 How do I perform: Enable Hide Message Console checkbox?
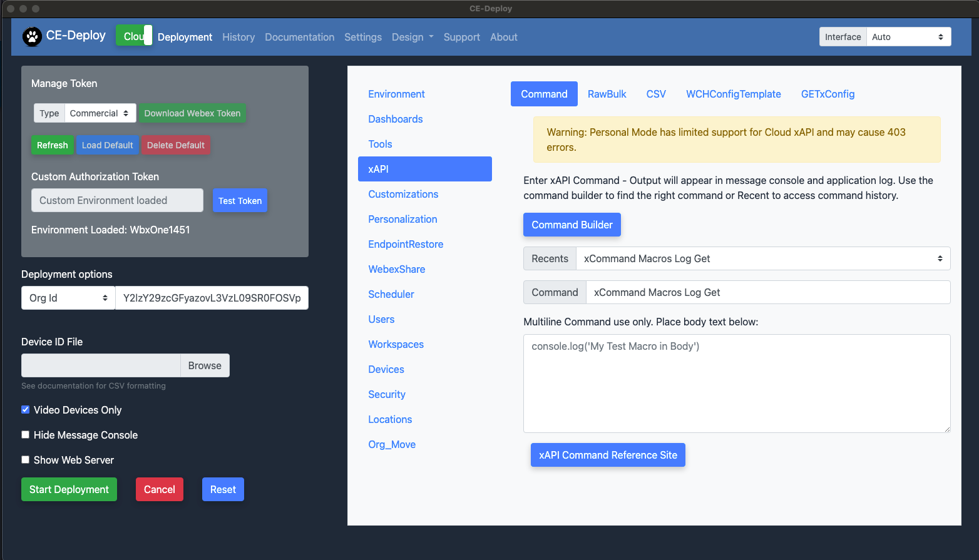click(x=26, y=435)
